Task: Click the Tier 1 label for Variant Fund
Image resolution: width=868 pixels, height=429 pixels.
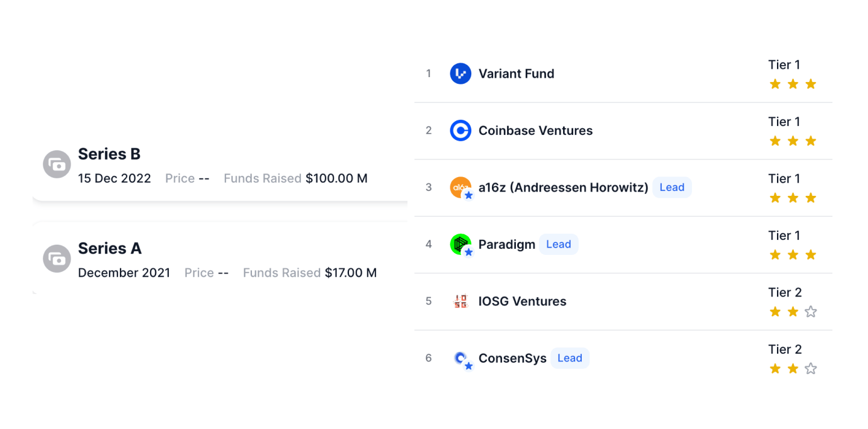Action: point(784,64)
